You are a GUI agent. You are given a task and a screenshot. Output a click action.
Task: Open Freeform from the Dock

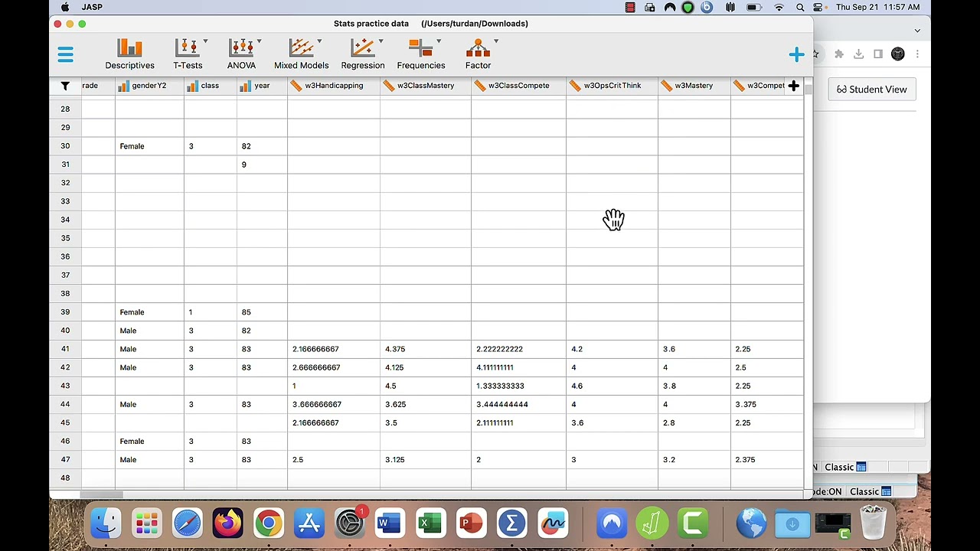(x=552, y=523)
